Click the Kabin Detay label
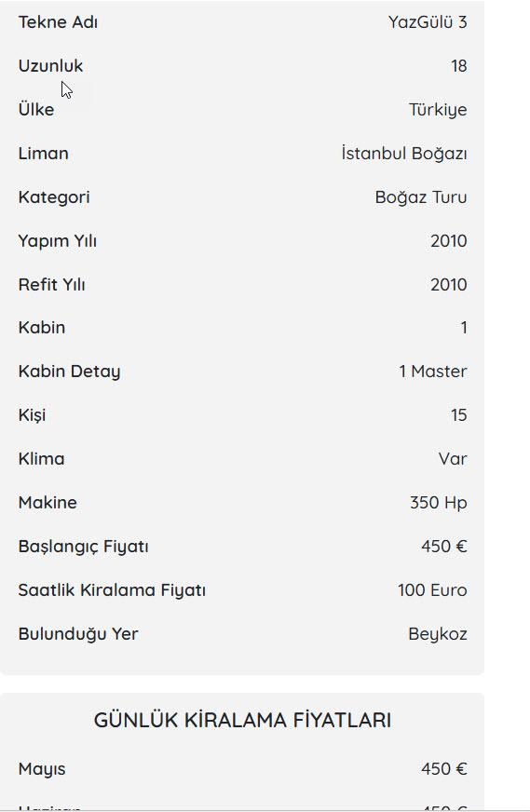The width and height of the screenshot is (530, 812). click(70, 372)
